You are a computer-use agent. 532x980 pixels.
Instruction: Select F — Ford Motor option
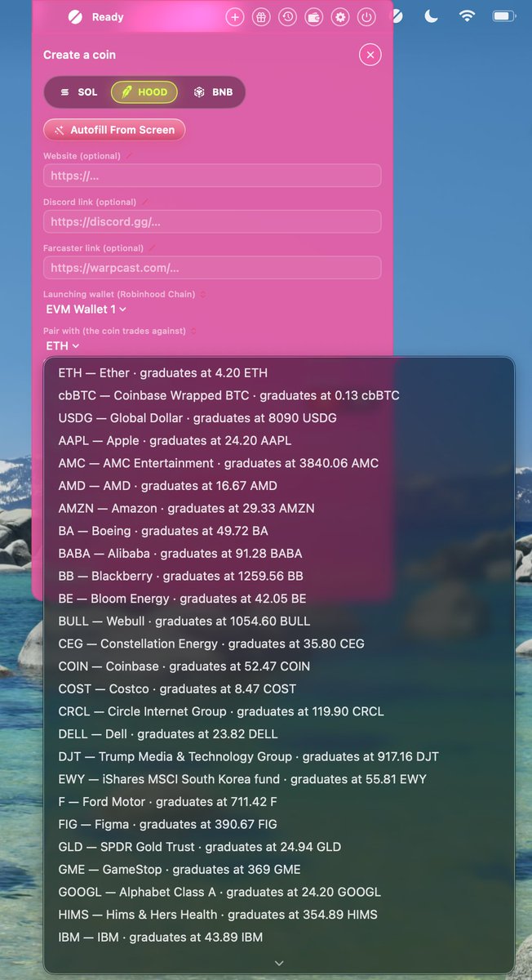click(279, 802)
